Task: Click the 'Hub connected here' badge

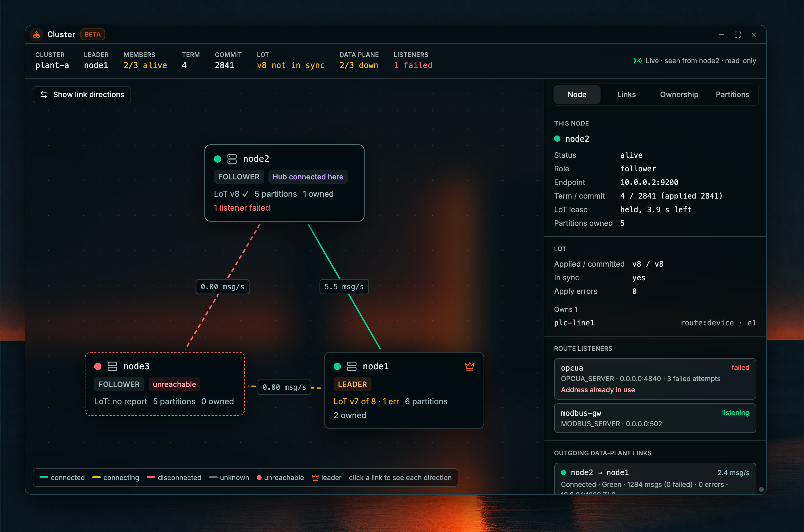Action: (308, 177)
